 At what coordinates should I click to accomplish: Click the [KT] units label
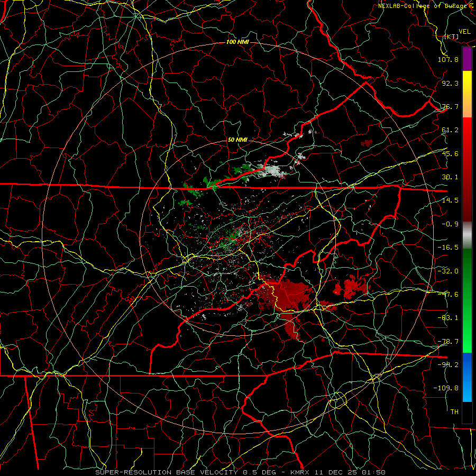(452, 36)
